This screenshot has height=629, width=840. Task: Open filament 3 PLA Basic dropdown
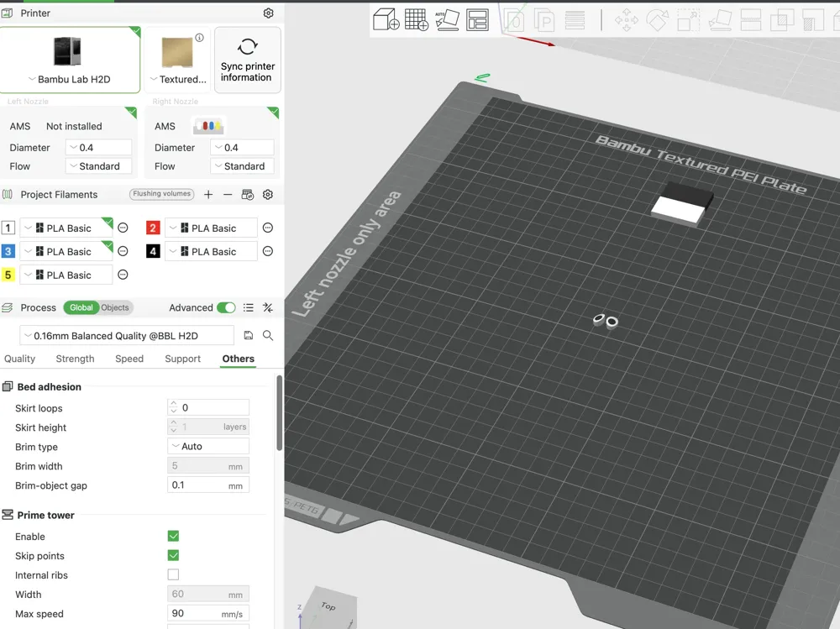coord(66,251)
